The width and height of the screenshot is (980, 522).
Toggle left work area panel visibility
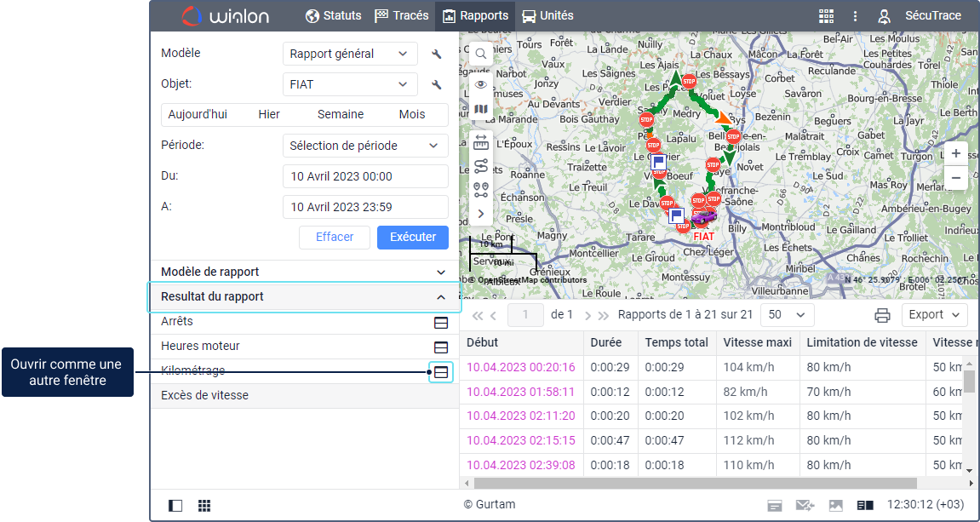175,505
